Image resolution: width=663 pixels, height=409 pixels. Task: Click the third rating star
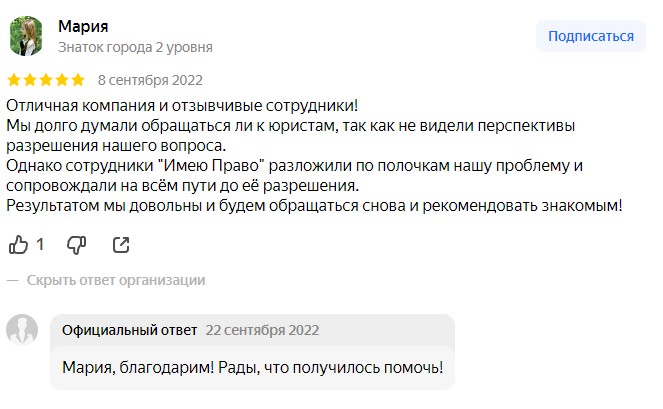[x=46, y=79]
